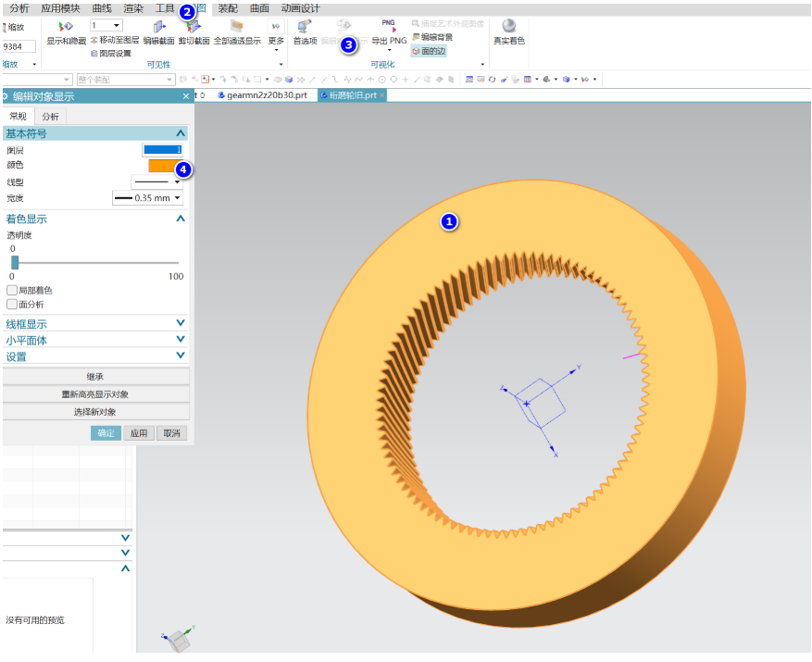
Task: Expand the 线框显示 section
Action: tap(181, 323)
